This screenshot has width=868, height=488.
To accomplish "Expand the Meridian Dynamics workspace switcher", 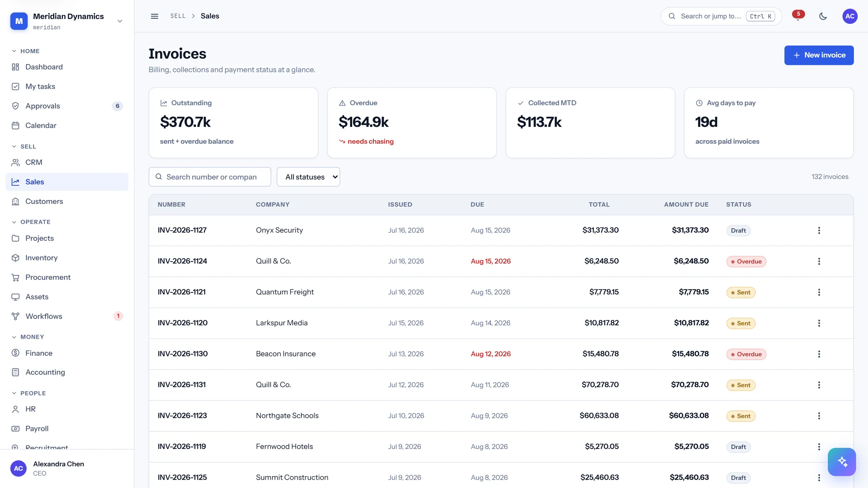I will coord(120,21).
